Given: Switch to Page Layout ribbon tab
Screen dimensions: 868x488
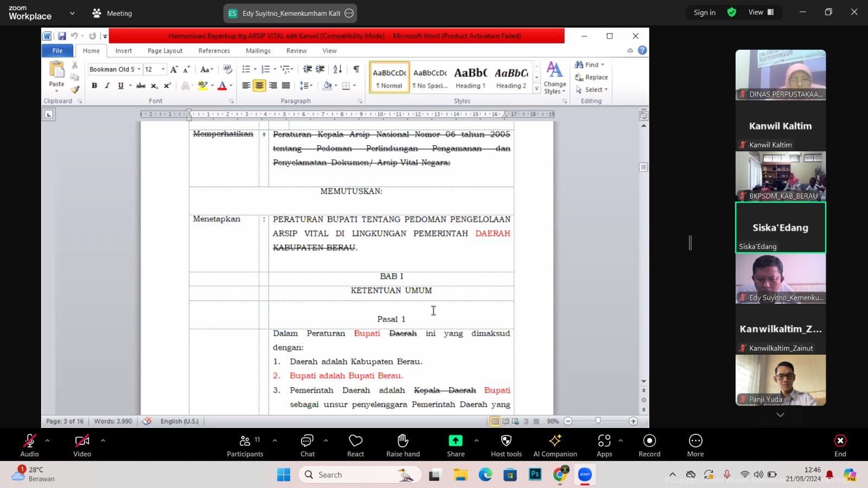Looking at the screenshot, I should click(165, 50).
